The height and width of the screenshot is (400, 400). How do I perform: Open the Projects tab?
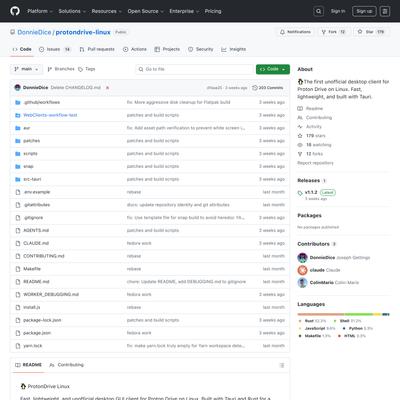(167, 49)
